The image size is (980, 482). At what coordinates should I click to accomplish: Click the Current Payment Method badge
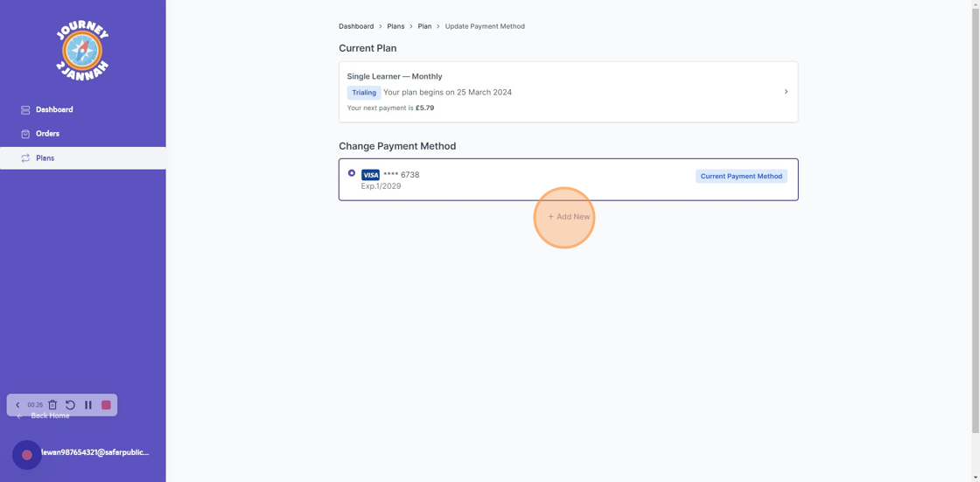click(741, 176)
